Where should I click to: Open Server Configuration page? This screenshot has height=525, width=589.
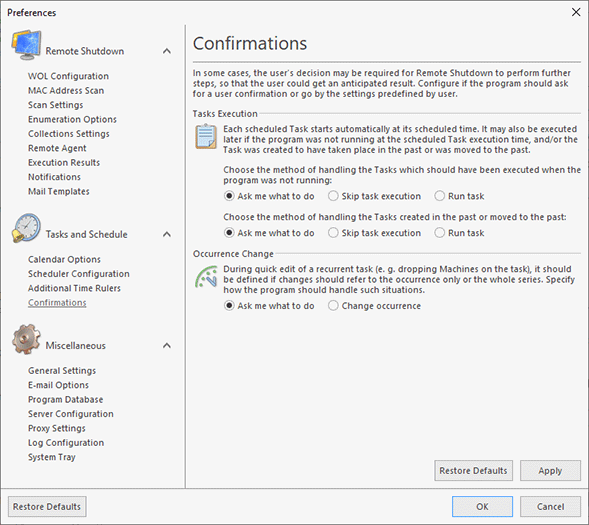click(71, 414)
